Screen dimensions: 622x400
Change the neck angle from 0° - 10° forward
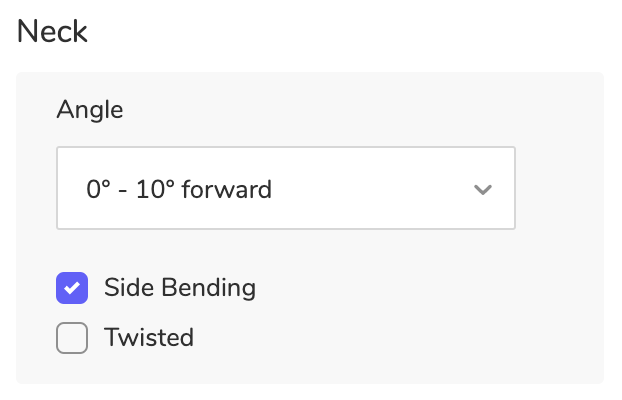tap(285, 189)
